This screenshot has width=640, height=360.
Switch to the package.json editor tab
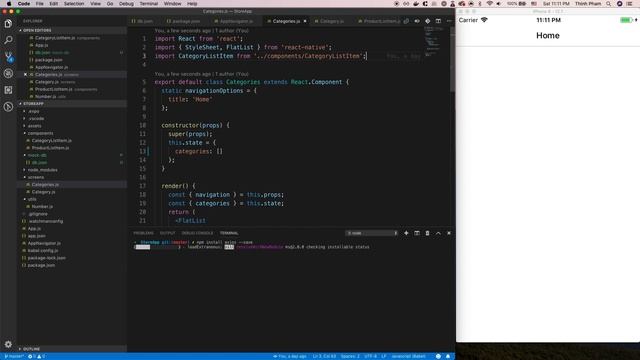(183, 21)
